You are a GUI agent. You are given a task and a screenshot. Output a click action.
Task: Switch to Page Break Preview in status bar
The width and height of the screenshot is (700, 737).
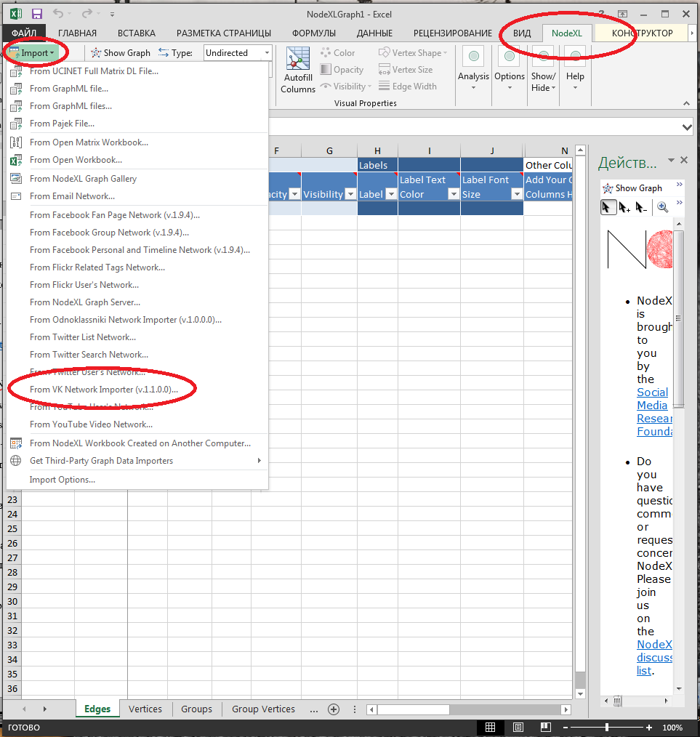coord(545,727)
